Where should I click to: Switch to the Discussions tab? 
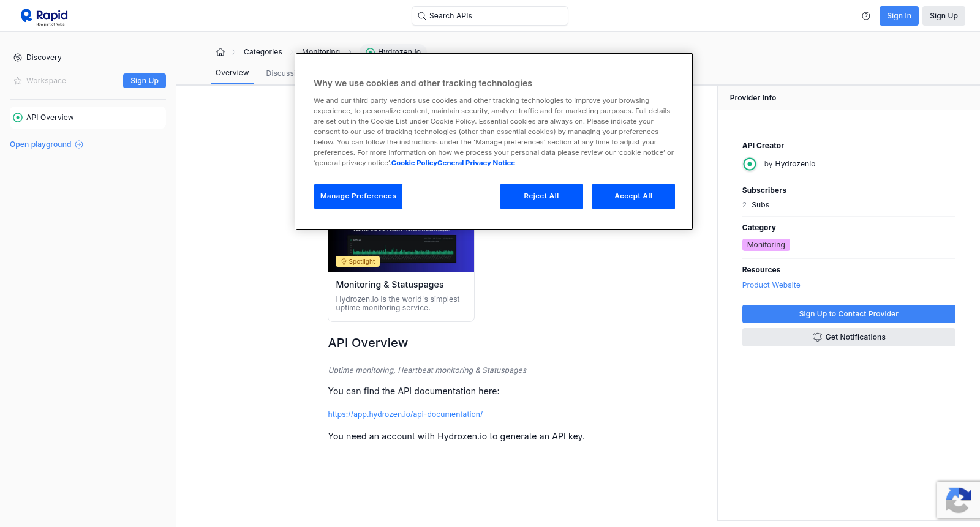(281, 73)
